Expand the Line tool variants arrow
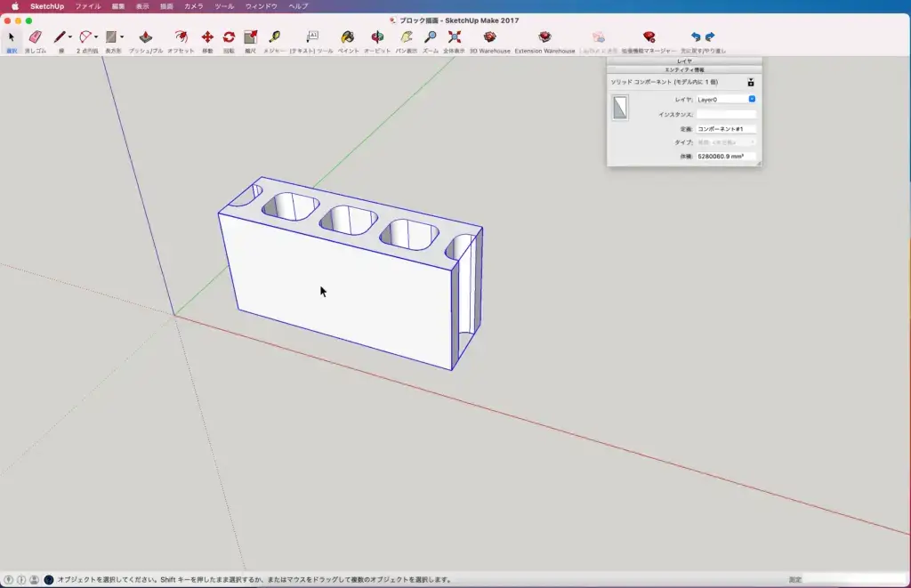 point(70,37)
